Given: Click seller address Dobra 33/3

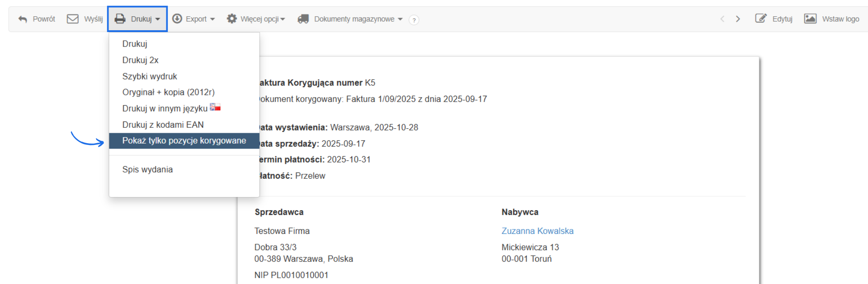Looking at the screenshot, I should pos(275,247).
